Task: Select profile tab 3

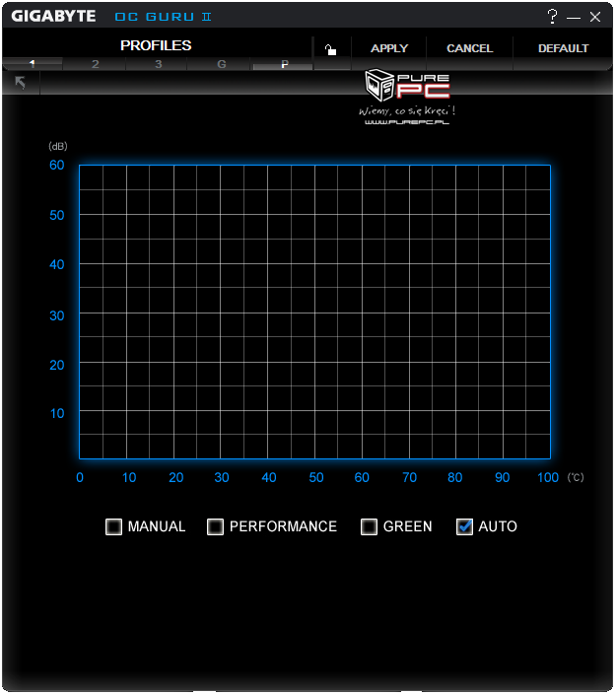Action: [x=159, y=64]
